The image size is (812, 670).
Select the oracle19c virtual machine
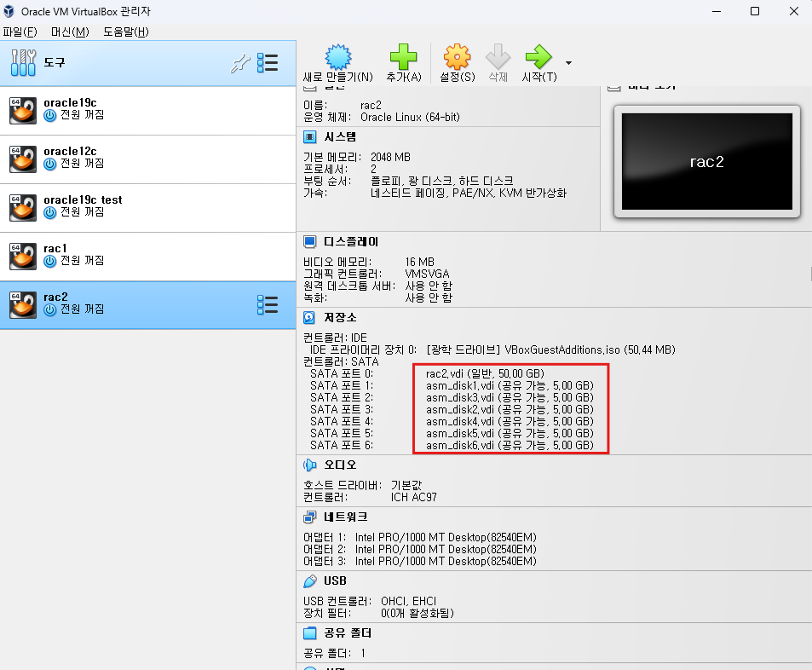147,111
